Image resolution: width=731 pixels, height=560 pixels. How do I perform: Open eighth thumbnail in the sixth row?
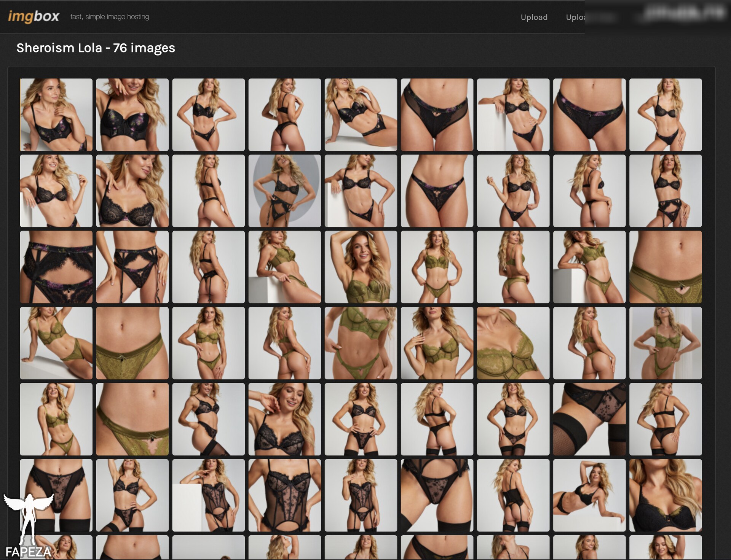pyautogui.click(x=589, y=495)
